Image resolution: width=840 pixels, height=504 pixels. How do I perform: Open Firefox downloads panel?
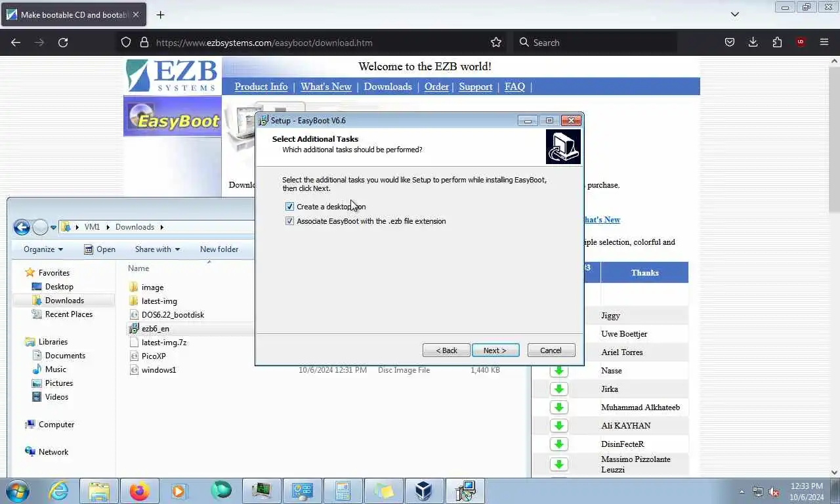pyautogui.click(x=753, y=43)
